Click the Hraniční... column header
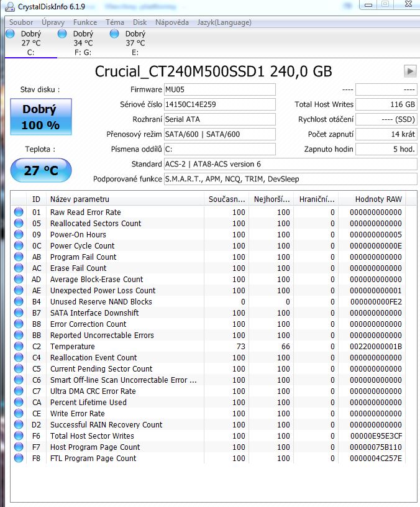The width and height of the screenshot is (420, 507). (316, 199)
